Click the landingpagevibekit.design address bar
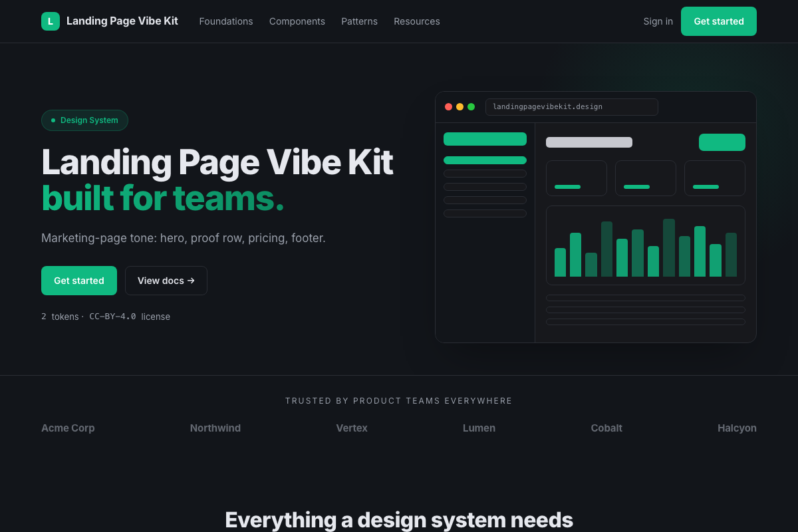The width and height of the screenshot is (798, 532). (572, 107)
